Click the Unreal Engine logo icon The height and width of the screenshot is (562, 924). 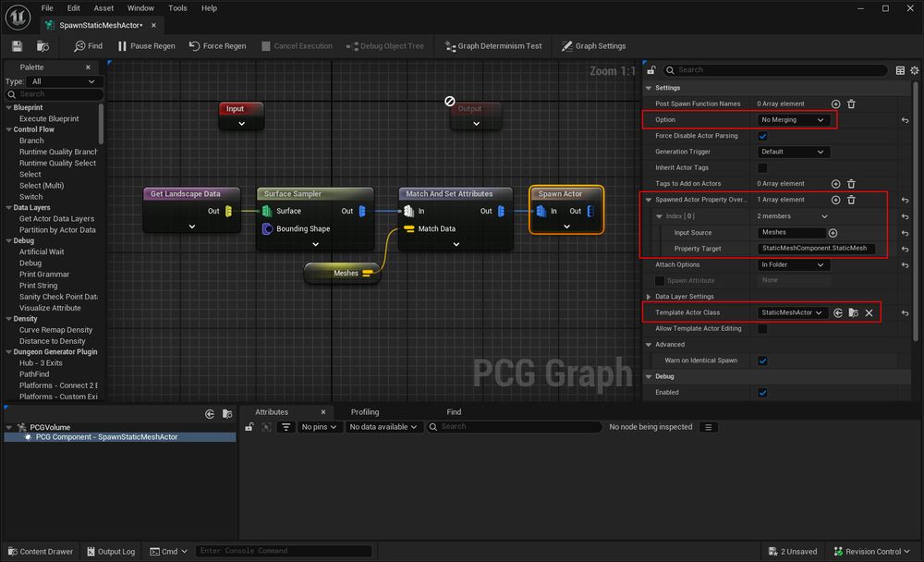18,17
